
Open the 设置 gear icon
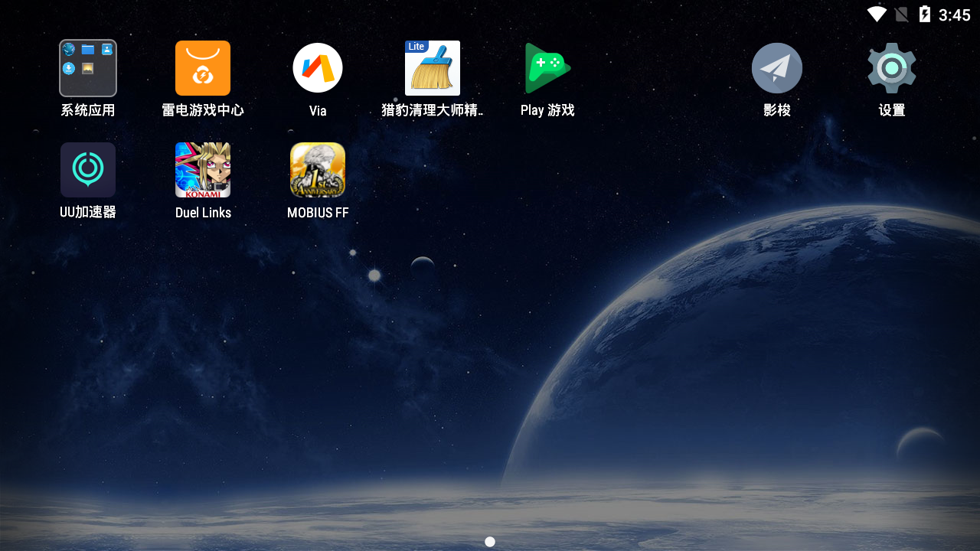(x=892, y=68)
